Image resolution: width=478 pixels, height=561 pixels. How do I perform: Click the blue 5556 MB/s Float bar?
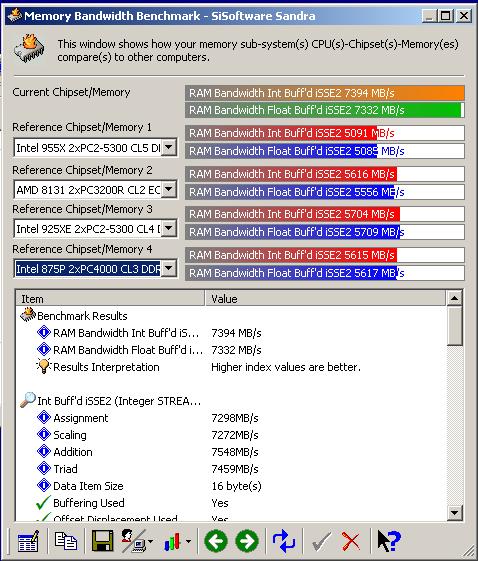325,192
